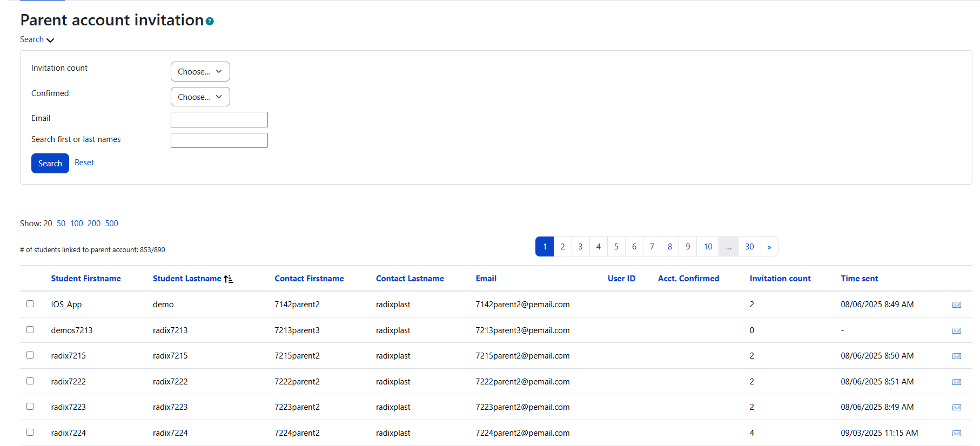
Task: Click the ascending sort icon next to Student Lastname
Action: pyautogui.click(x=229, y=279)
